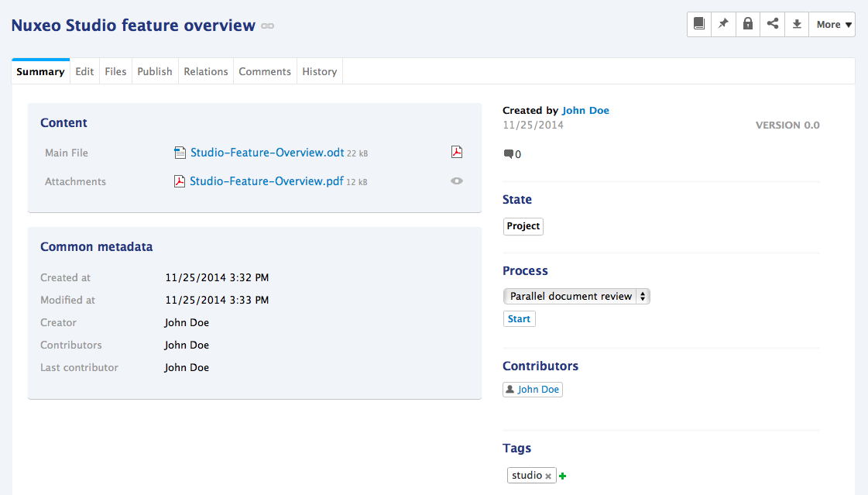Viewport: 868px width, 495px height.
Task: Switch to the Edit tab
Action: (x=84, y=71)
